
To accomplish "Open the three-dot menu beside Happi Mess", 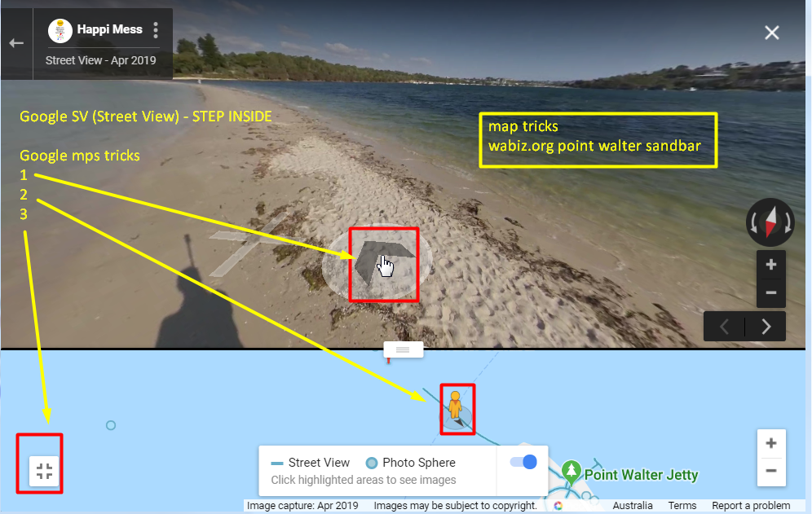I will tap(156, 30).
